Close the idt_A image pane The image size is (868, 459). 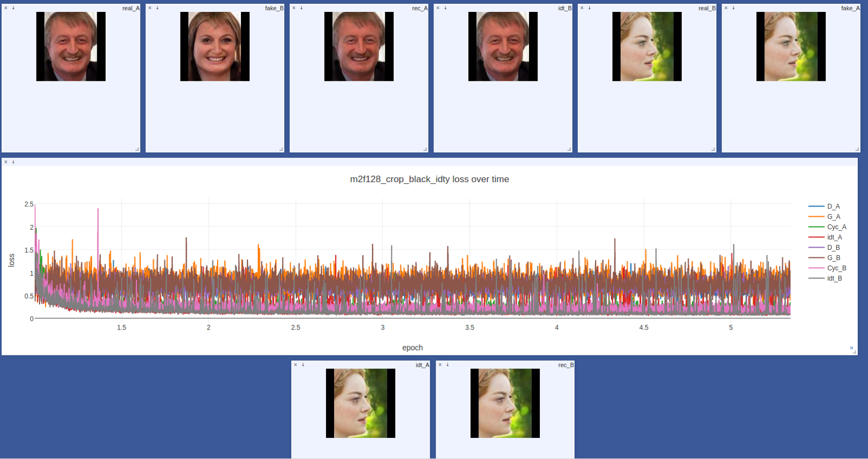(x=296, y=365)
